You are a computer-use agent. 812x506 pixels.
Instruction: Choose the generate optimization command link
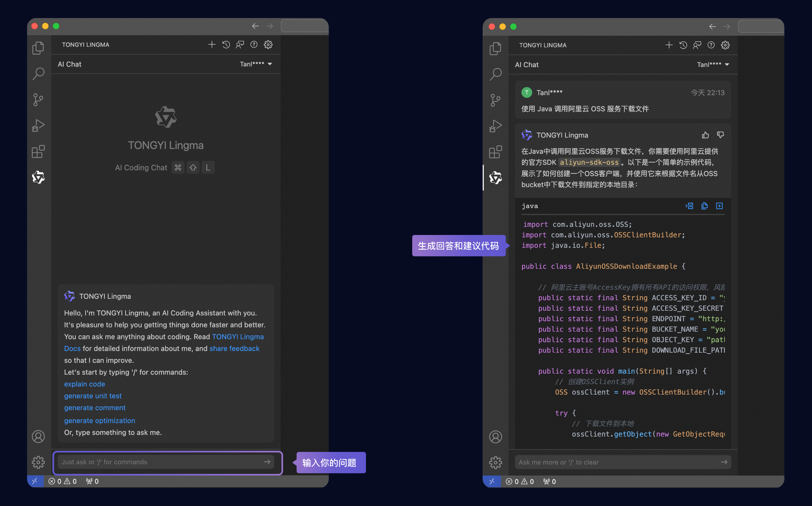tap(100, 420)
